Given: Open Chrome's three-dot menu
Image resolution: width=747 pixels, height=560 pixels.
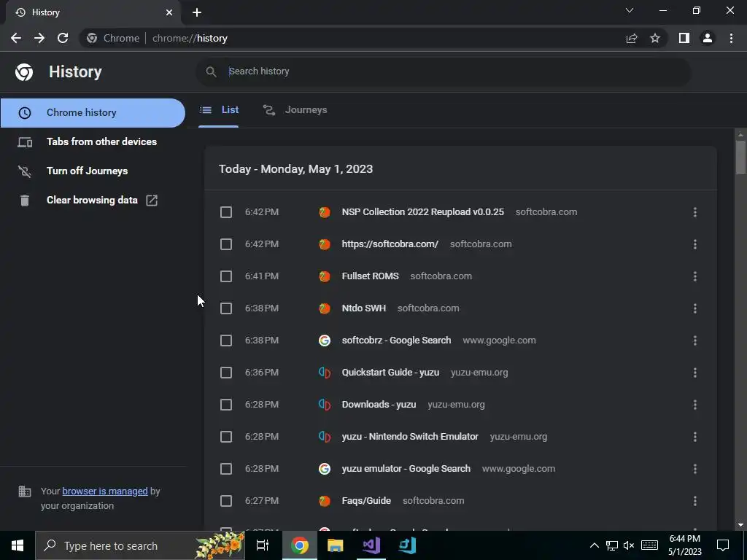Looking at the screenshot, I should [731, 38].
